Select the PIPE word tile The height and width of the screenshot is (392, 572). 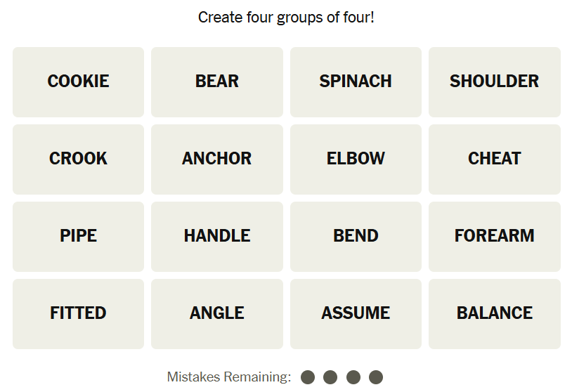coord(78,236)
